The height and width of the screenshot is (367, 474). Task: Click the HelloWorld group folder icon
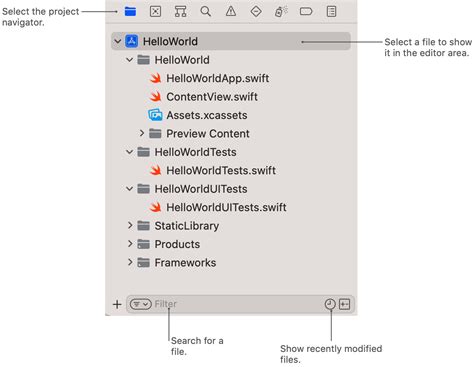pos(144,60)
